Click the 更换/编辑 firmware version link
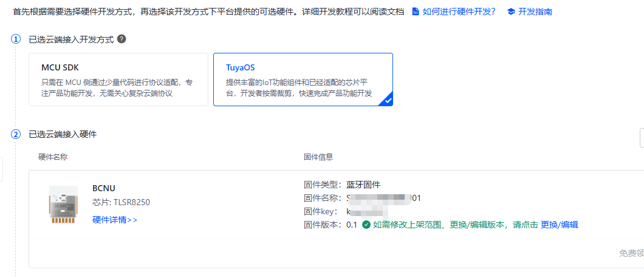 (x=560, y=225)
